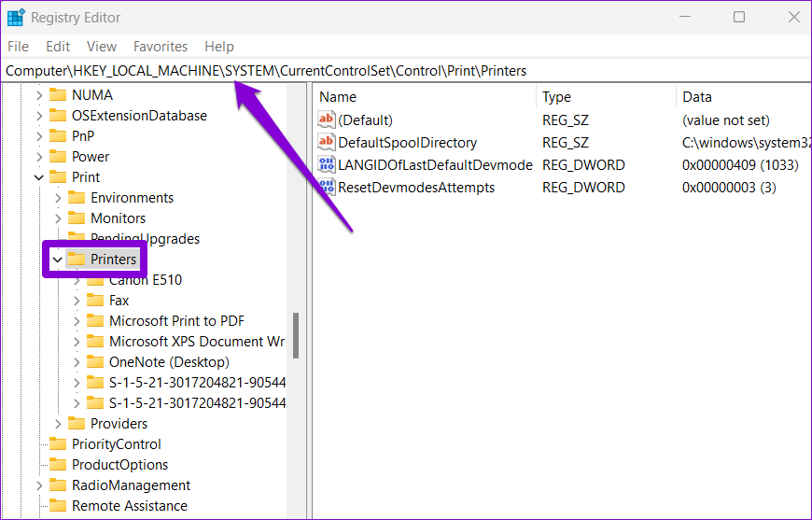
Task: Collapse the Printers key
Action: coord(58,260)
